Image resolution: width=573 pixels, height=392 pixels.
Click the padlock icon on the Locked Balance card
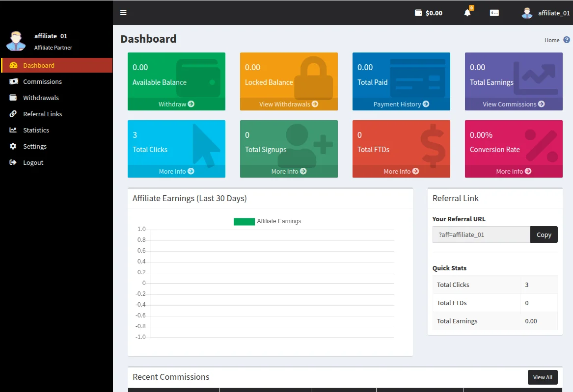tap(314, 78)
